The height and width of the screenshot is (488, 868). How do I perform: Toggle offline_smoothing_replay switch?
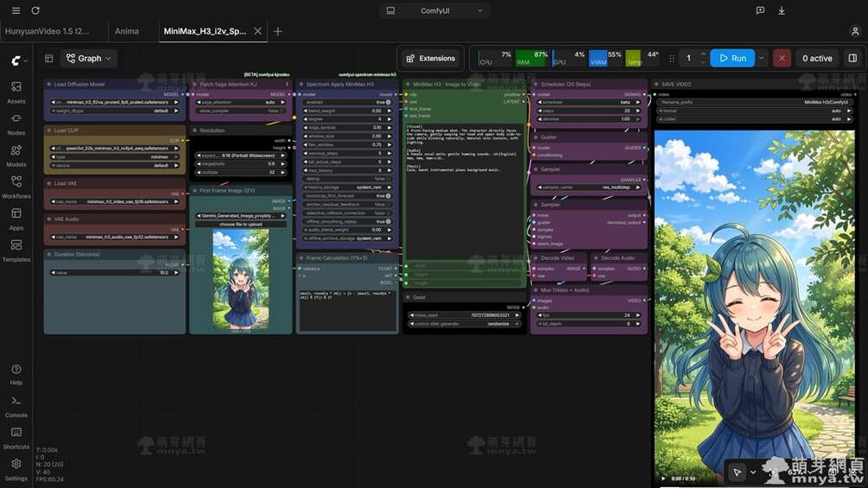(388, 221)
